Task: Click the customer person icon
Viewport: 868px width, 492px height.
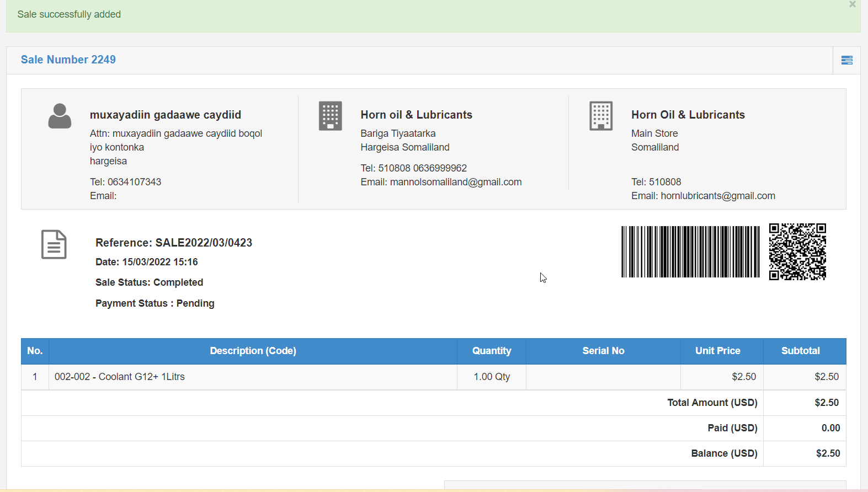Action: (60, 116)
